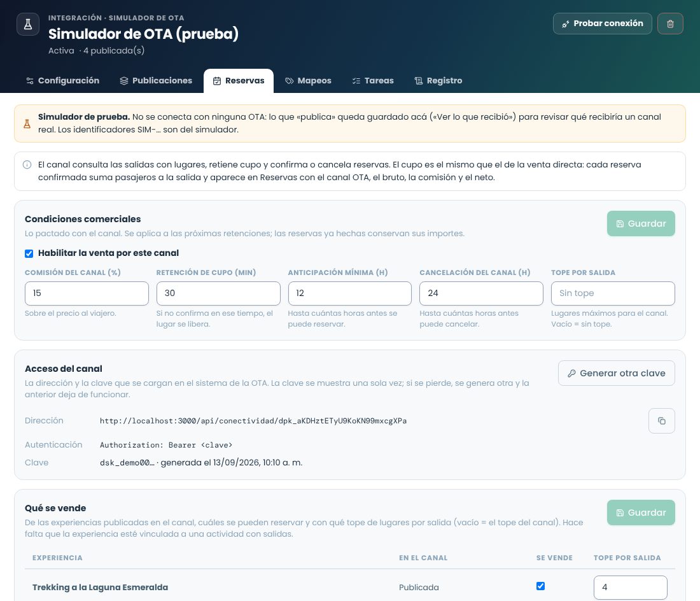The height and width of the screenshot is (601, 700).
Task: Select the channel address URL text
Action: 253,421
